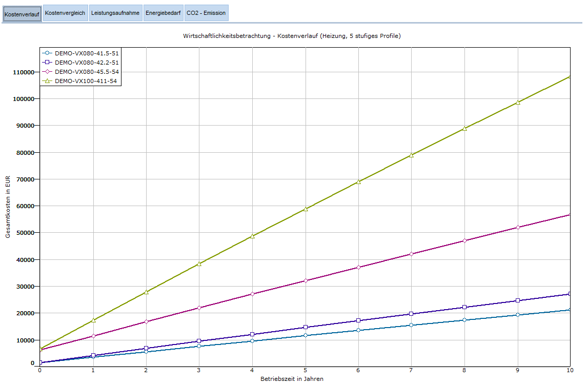
Task: Click the active Kostenverlauf tab
Action: point(22,13)
